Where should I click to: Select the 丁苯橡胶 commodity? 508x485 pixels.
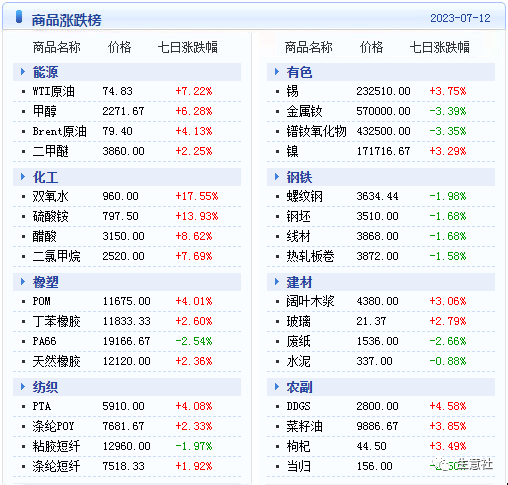point(56,321)
